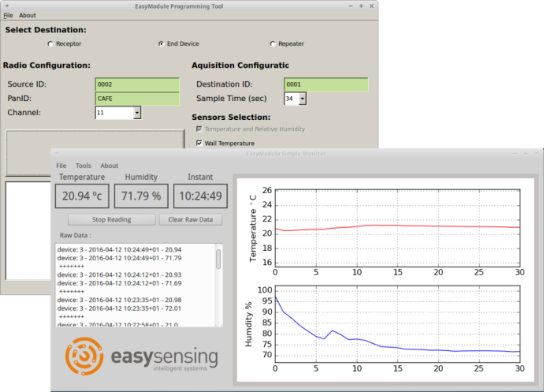Image resolution: width=544 pixels, height=392 pixels.
Task: Click the Temperature reading 20.94 ºc
Action: coord(82,196)
